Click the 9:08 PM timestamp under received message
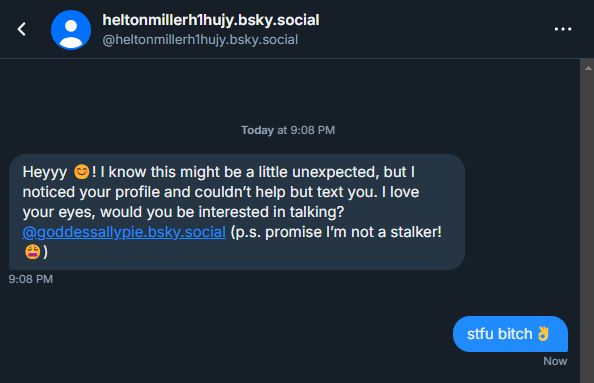 point(31,279)
